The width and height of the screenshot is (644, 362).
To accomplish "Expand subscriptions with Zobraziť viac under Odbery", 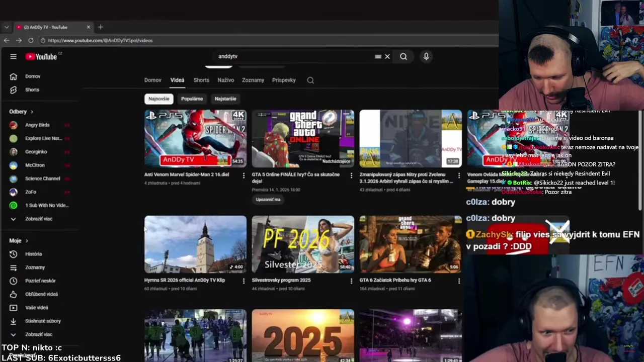I will coord(39,219).
